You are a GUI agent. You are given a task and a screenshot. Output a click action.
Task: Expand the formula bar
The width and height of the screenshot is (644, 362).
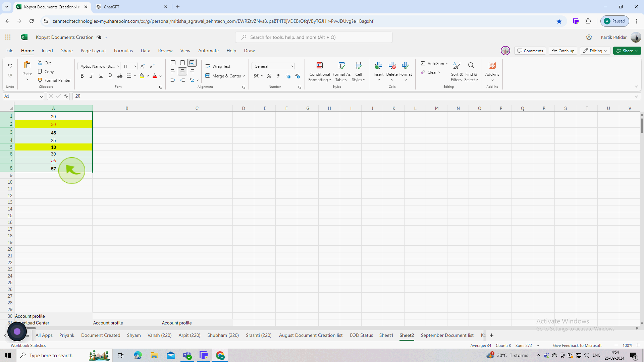636,96
